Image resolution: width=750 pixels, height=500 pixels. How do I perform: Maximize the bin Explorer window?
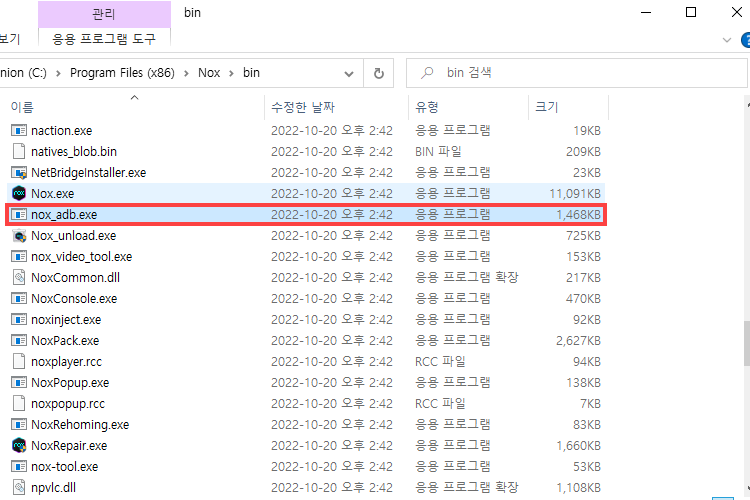pyautogui.click(x=691, y=12)
